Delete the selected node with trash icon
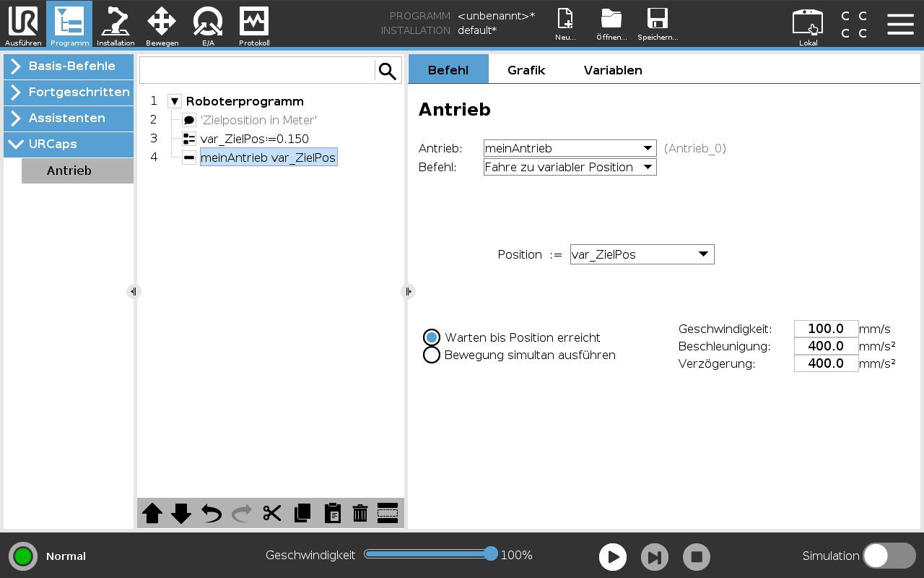This screenshot has width=924, height=578. [x=360, y=513]
